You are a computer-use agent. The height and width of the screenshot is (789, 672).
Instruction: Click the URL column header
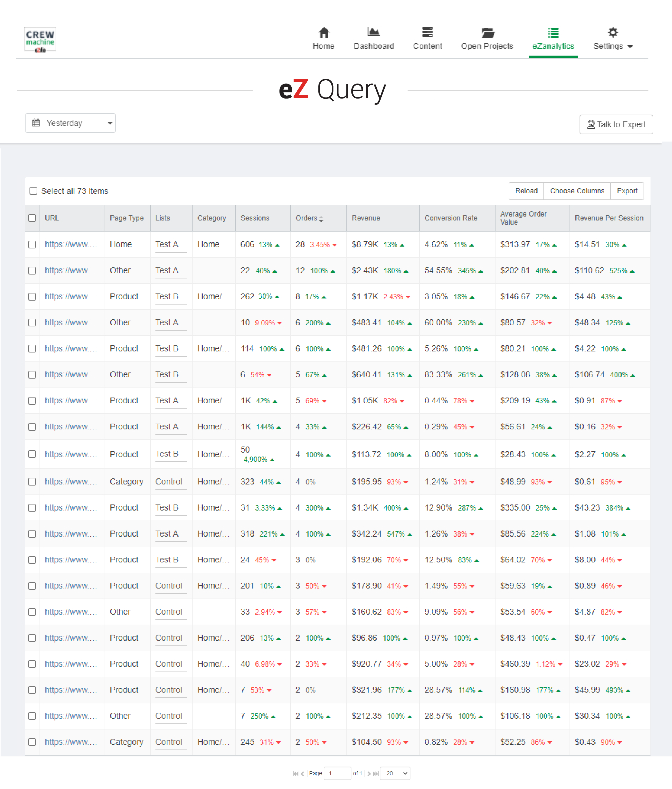[x=52, y=218]
